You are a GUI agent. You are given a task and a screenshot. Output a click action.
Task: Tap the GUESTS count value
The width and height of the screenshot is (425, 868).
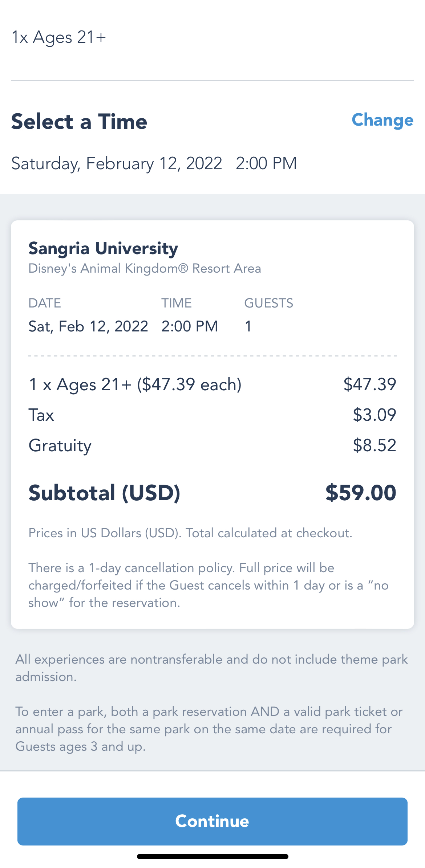click(248, 326)
